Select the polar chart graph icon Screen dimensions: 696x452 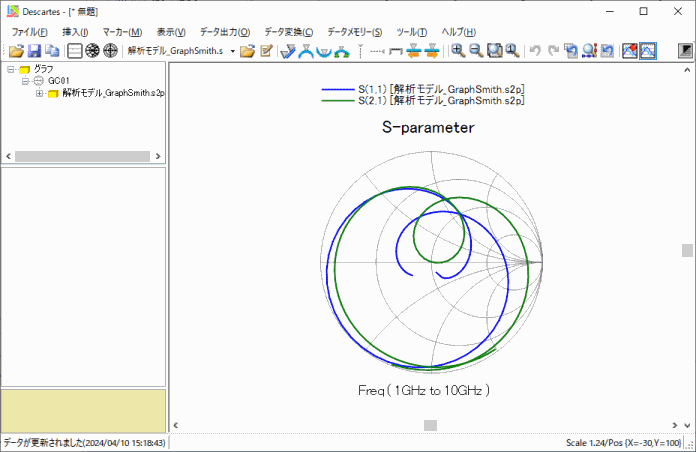click(x=110, y=50)
